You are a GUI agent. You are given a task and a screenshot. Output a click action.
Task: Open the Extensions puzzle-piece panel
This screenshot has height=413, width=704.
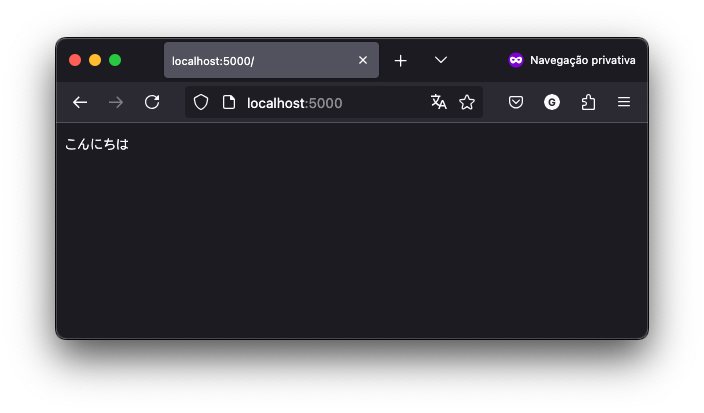(588, 102)
